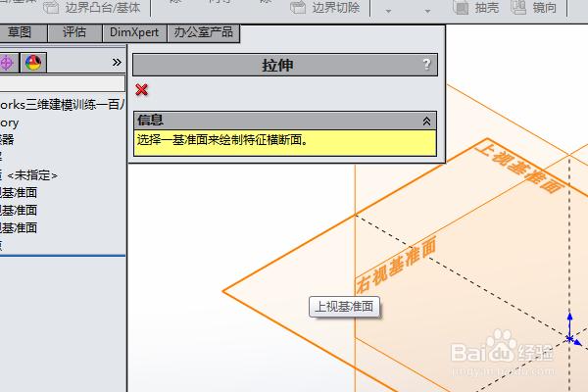Open the 办公室产品 tab
The width and height of the screenshot is (588, 392).
(x=203, y=32)
